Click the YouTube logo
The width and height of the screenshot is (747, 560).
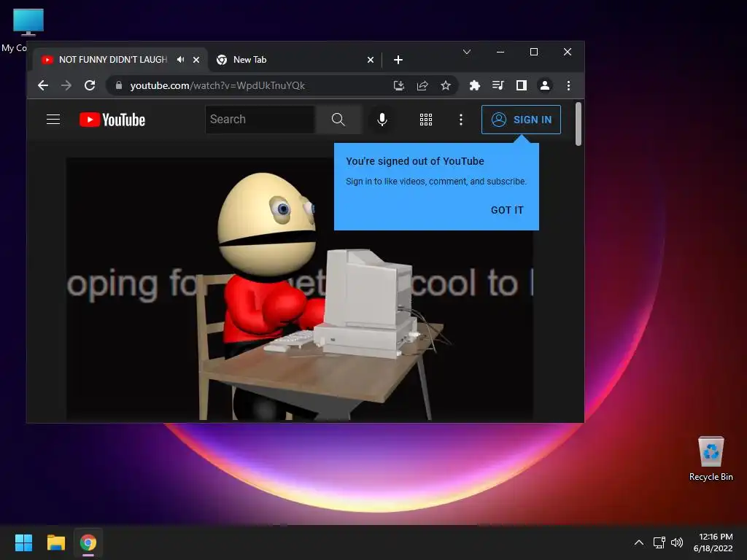coord(112,120)
